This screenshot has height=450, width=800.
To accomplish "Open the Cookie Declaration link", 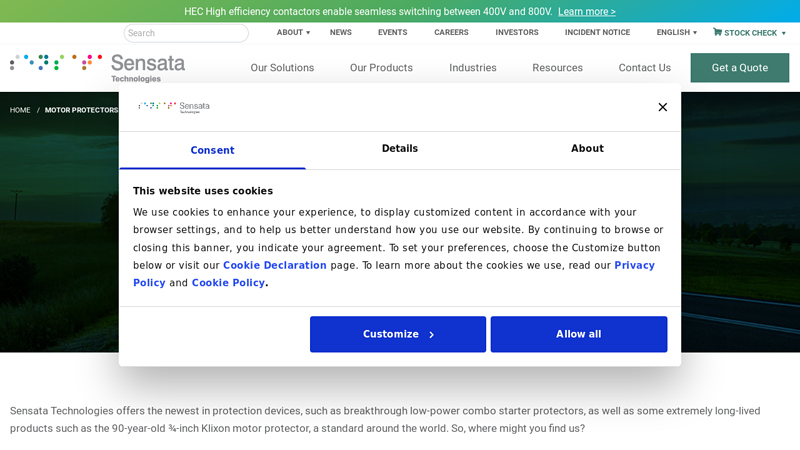I will tap(275, 266).
